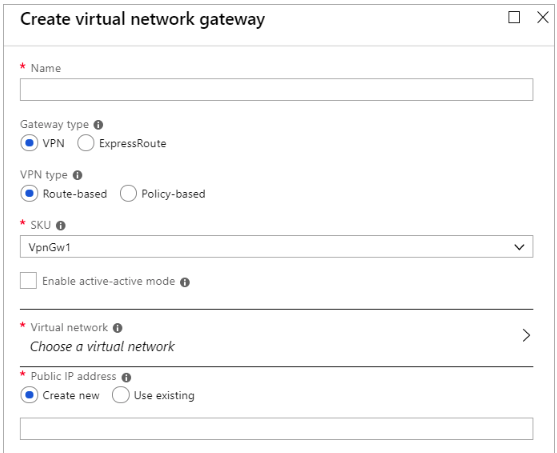Image resolution: width=557 pixels, height=453 pixels.
Task: Choose Route-based VPN type
Action: click(29, 194)
